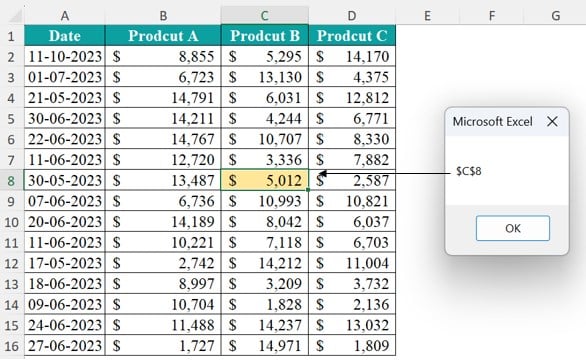The height and width of the screenshot is (360, 586).
Task: Close the Microsoft Excel message box
Action: pyautogui.click(x=552, y=121)
